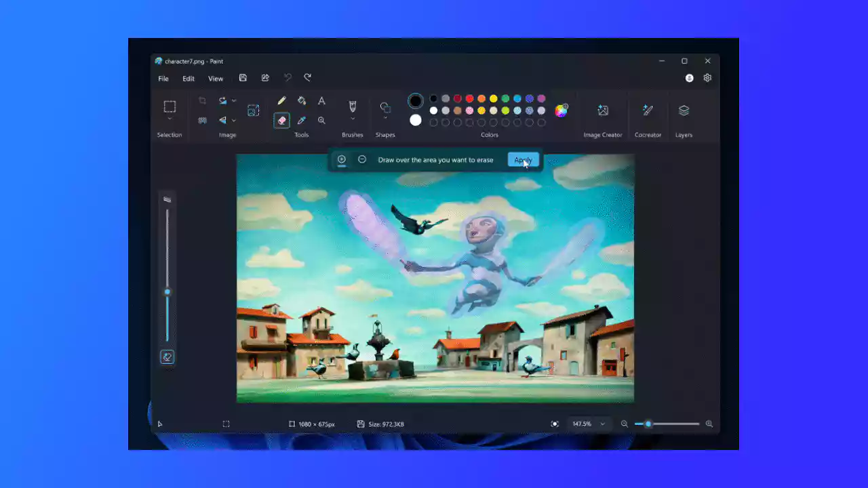Click the cursor position status icon
The height and width of the screenshot is (488, 868).
(160, 424)
